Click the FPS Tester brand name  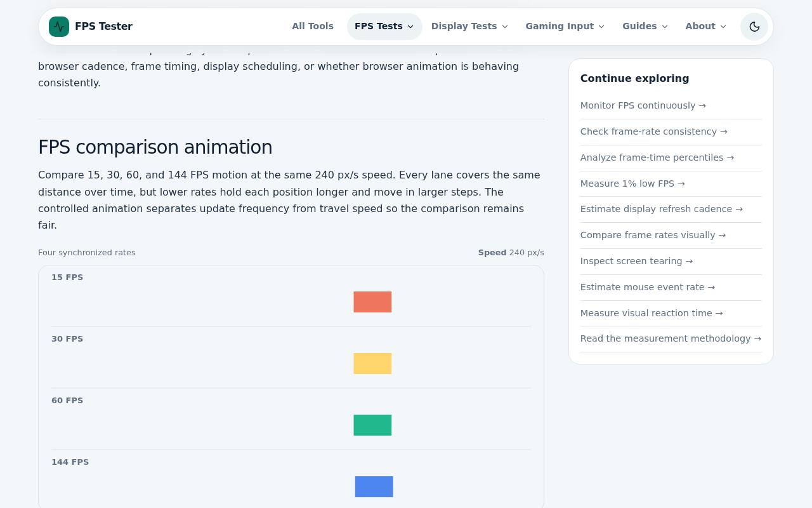pos(103,27)
